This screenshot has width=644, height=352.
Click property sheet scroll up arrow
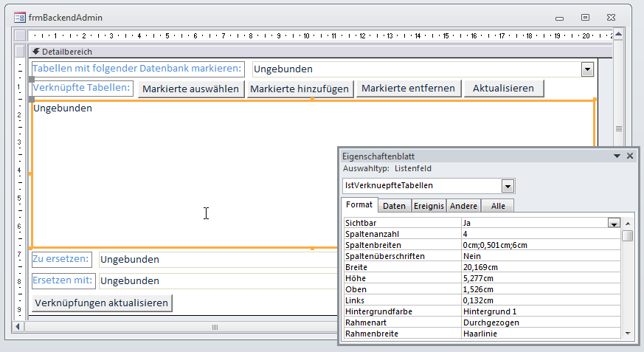pos(627,222)
